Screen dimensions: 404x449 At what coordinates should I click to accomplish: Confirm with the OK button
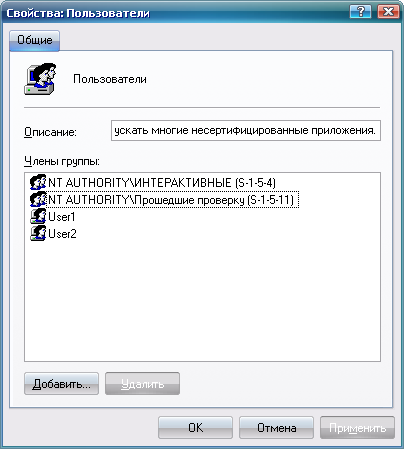(x=195, y=427)
